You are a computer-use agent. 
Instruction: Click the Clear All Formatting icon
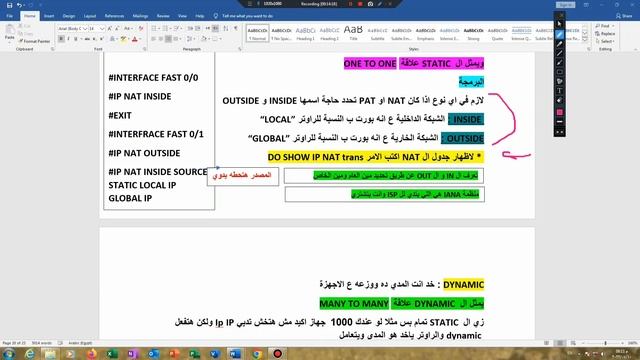pos(141,29)
